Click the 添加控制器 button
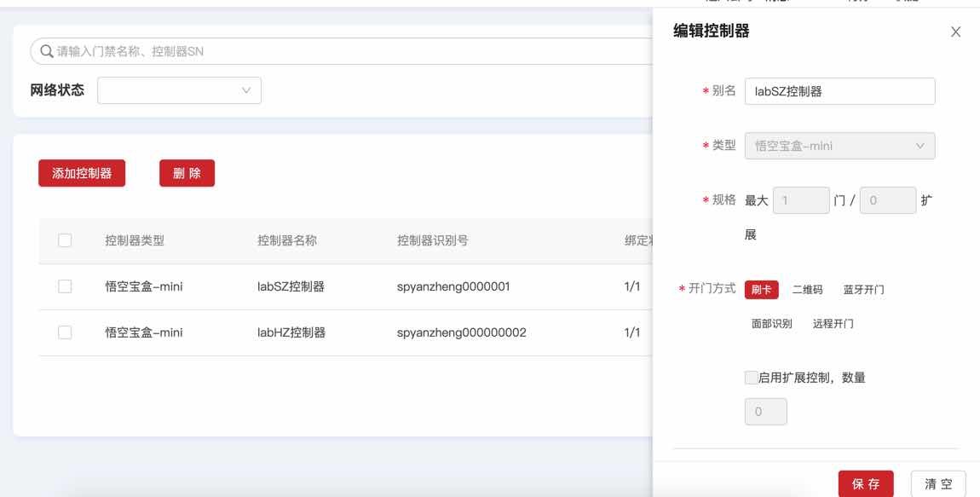 pos(82,173)
